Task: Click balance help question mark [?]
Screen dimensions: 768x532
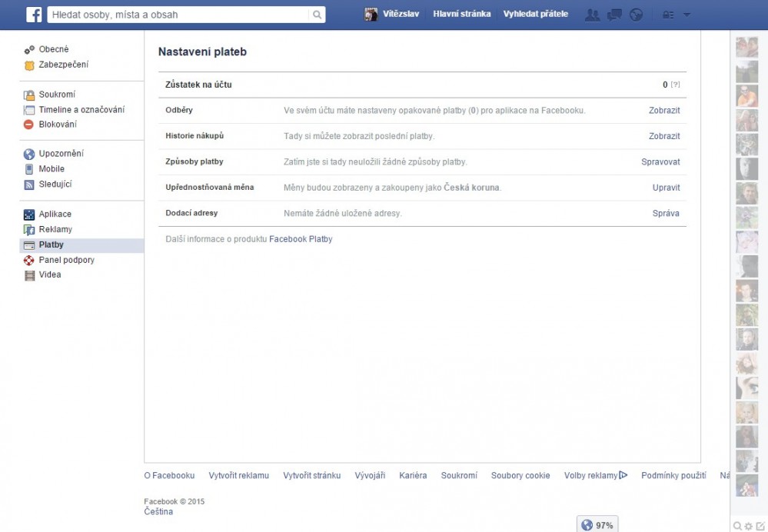Action: tap(676, 85)
